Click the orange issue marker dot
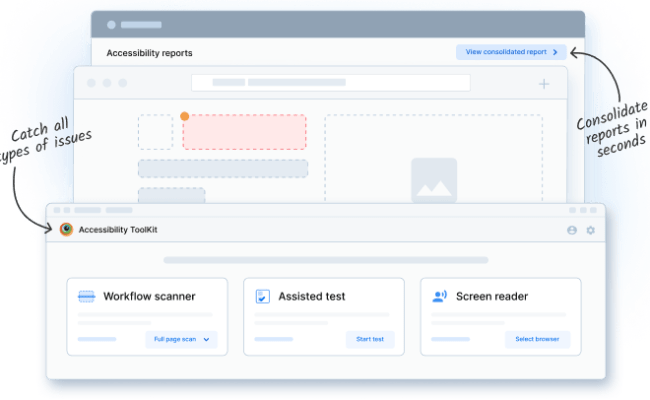Screen dimensions: 650x400 pyautogui.click(x=184, y=116)
